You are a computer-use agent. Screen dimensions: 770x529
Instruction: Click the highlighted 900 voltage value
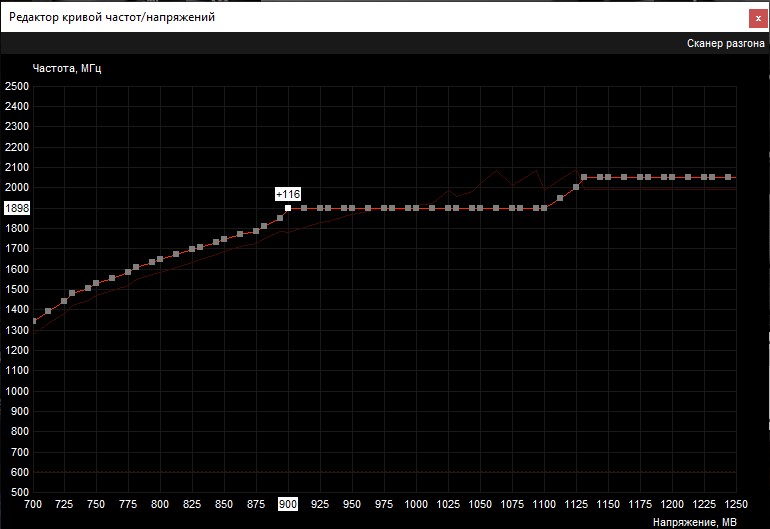click(x=288, y=504)
